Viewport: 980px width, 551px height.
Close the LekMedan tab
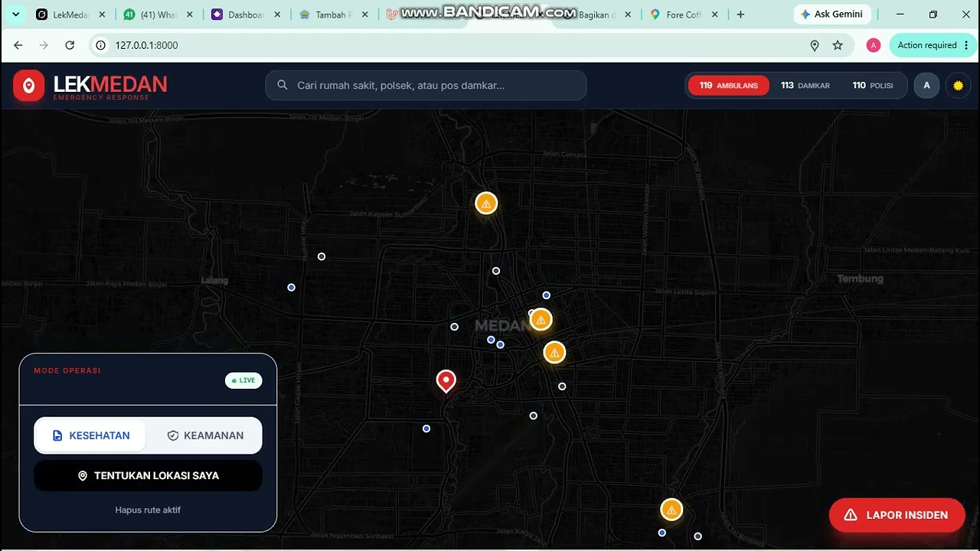tap(102, 15)
